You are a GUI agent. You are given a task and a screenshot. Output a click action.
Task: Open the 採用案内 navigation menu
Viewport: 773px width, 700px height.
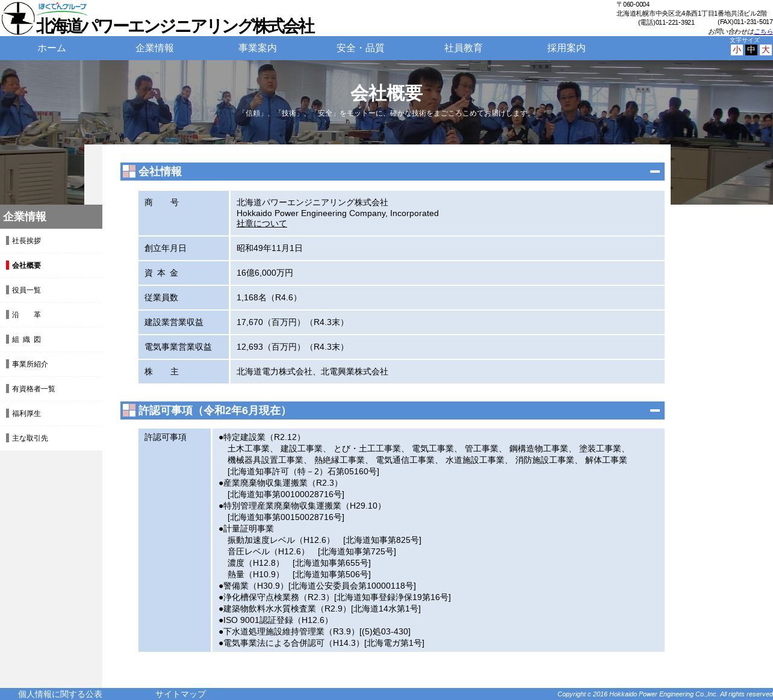[567, 48]
